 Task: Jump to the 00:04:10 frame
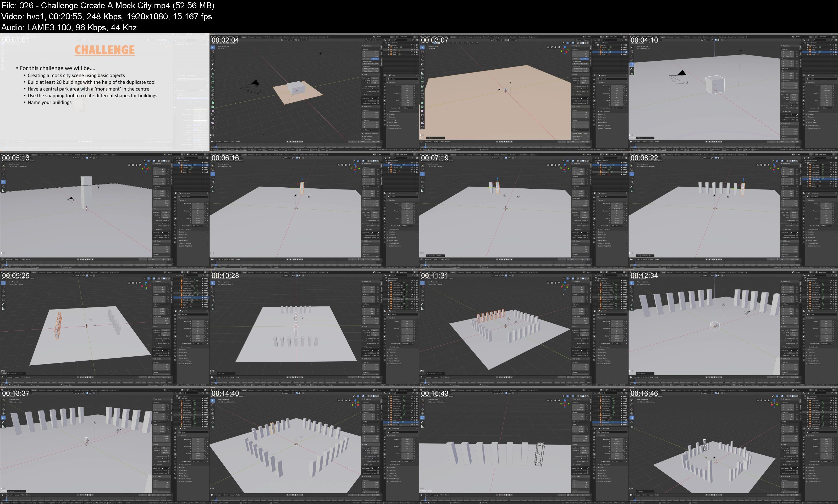(733, 92)
